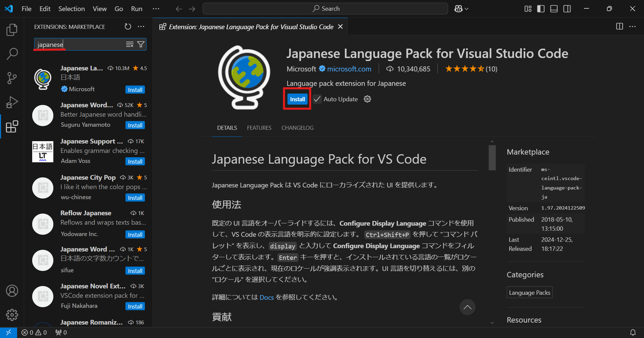Toggle the primary side bar layout icon
The height and width of the screenshot is (338, 644).
tap(541, 9)
